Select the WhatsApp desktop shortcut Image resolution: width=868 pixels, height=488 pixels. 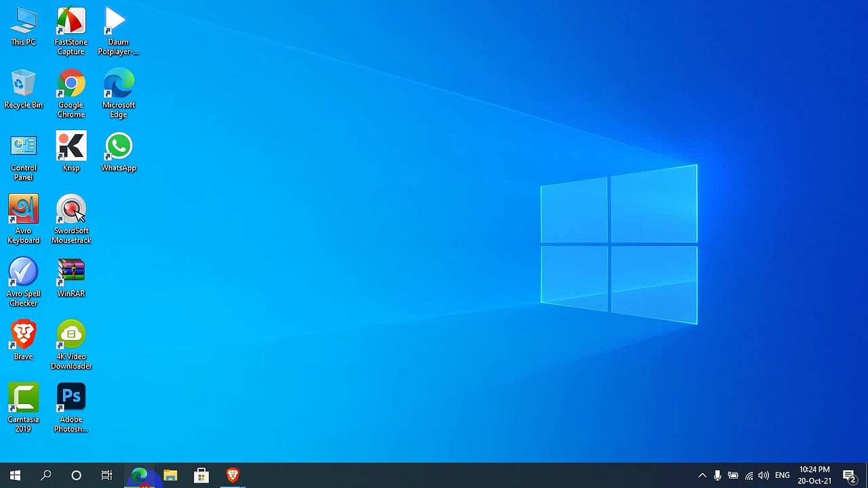(119, 152)
